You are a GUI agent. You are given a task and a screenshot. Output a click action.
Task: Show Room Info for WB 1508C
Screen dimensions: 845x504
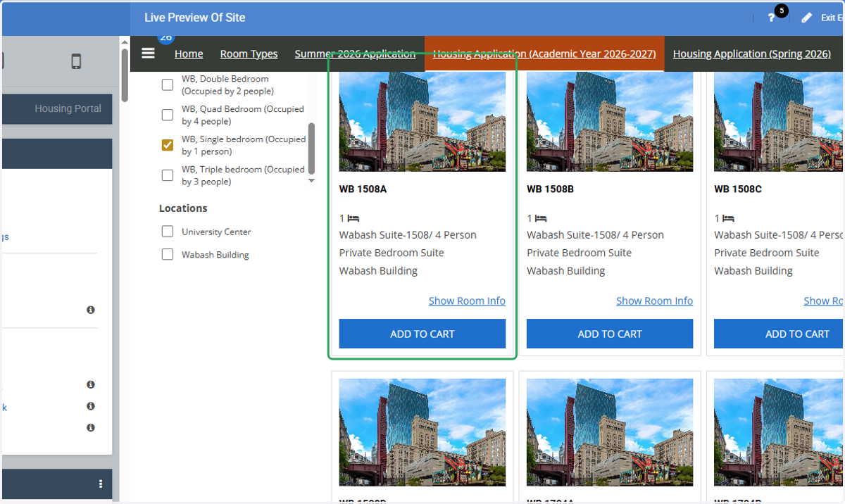point(824,301)
